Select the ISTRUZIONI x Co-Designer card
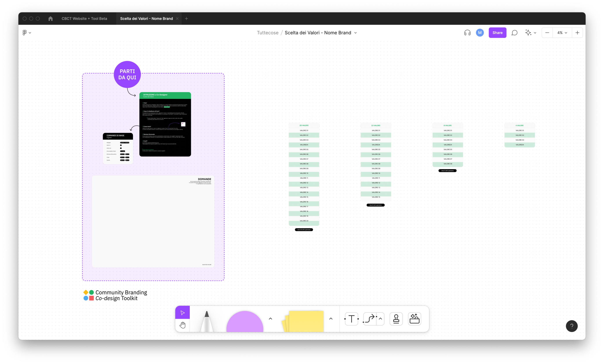Image resolution: width=604 pixels, height=364 pixels. (x=165, y=124)
